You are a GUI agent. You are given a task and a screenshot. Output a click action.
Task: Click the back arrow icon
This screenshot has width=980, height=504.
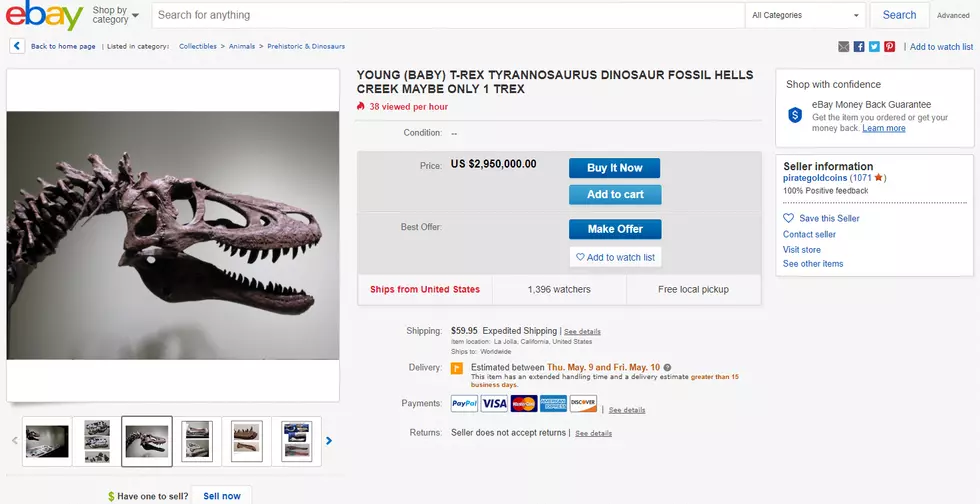tap(17, 46)
